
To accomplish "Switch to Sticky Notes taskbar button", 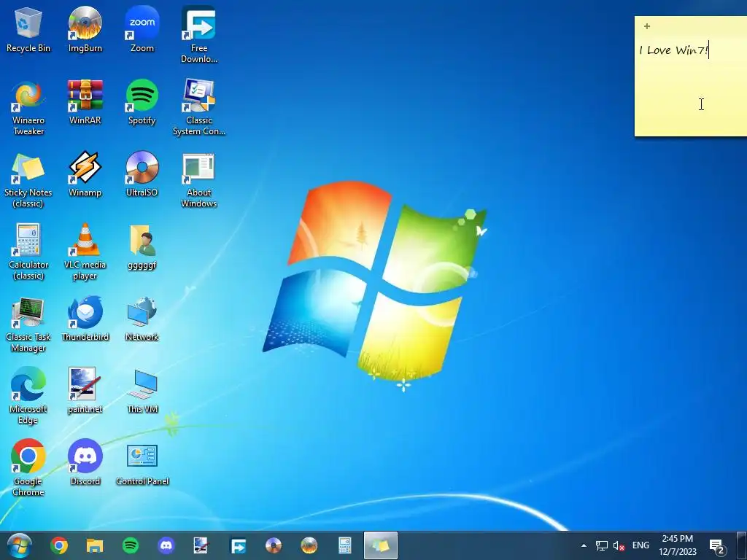I will click(380, 545).
